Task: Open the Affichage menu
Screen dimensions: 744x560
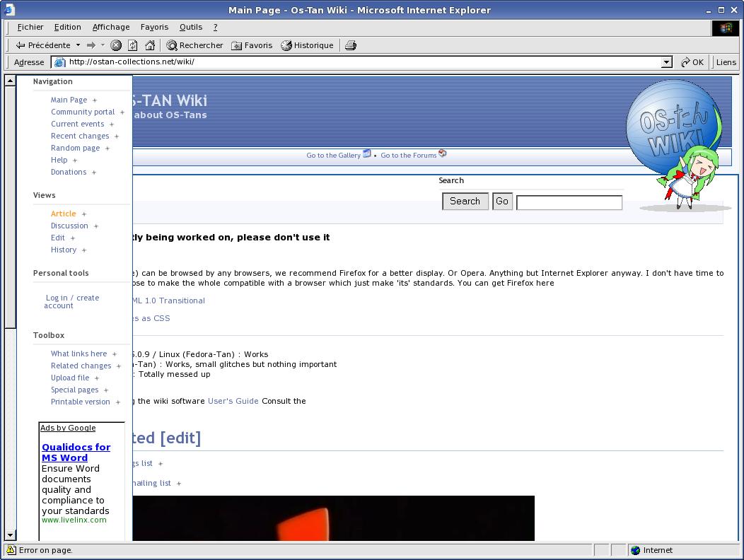Action: click(111, 27)
